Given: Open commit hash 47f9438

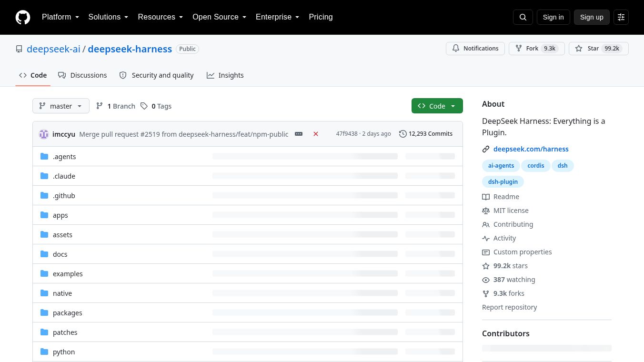Looking at the screenshot, I should point(347,134).
